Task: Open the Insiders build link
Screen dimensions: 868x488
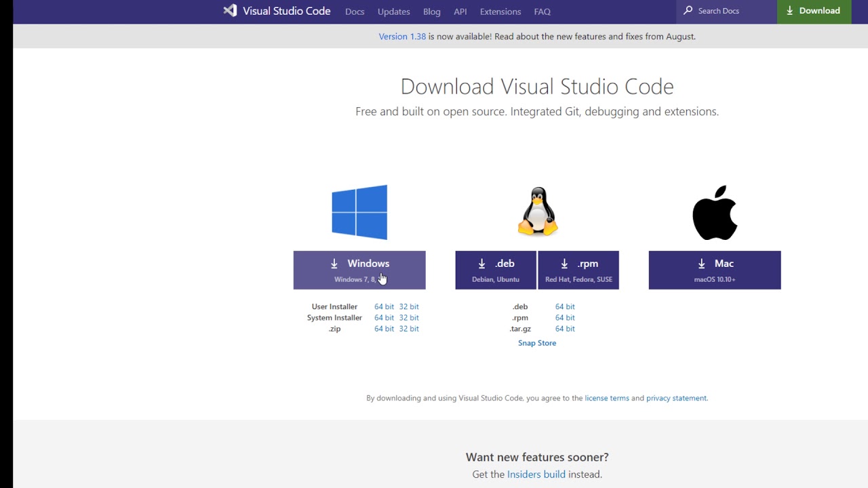Action: coord(536,474)
